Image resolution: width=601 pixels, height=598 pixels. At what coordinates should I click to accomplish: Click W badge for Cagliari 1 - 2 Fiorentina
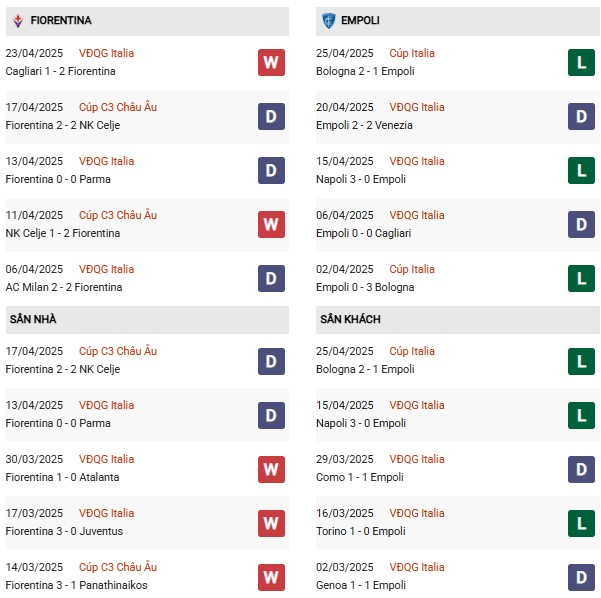coord(271,62)
